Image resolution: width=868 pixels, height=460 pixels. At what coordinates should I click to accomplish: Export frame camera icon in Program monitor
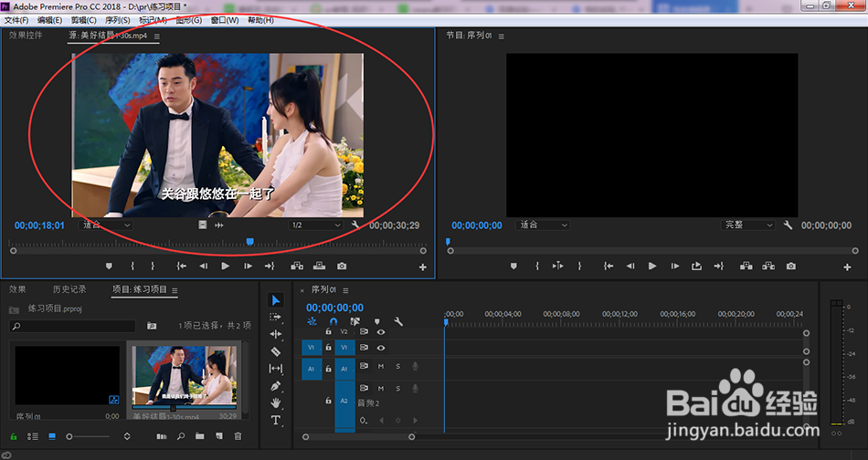[x=791, y=266]
